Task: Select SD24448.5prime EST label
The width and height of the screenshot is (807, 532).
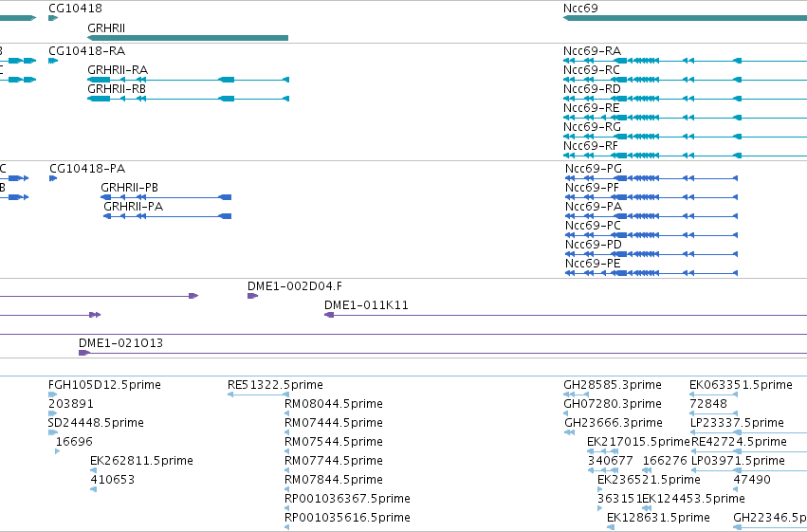Action: pos(96,423)
